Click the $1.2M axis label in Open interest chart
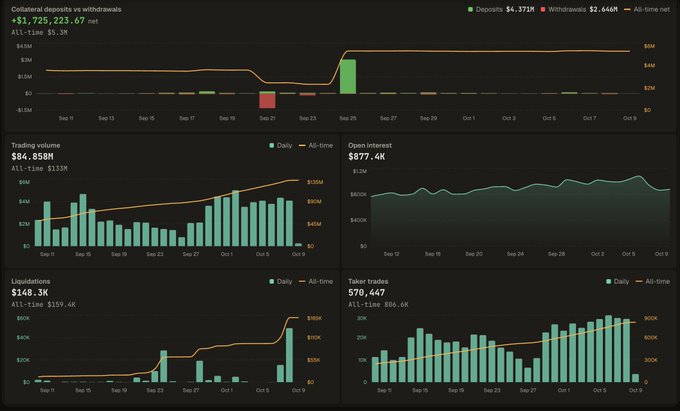The image size is (680, 411). pos(360,171)
